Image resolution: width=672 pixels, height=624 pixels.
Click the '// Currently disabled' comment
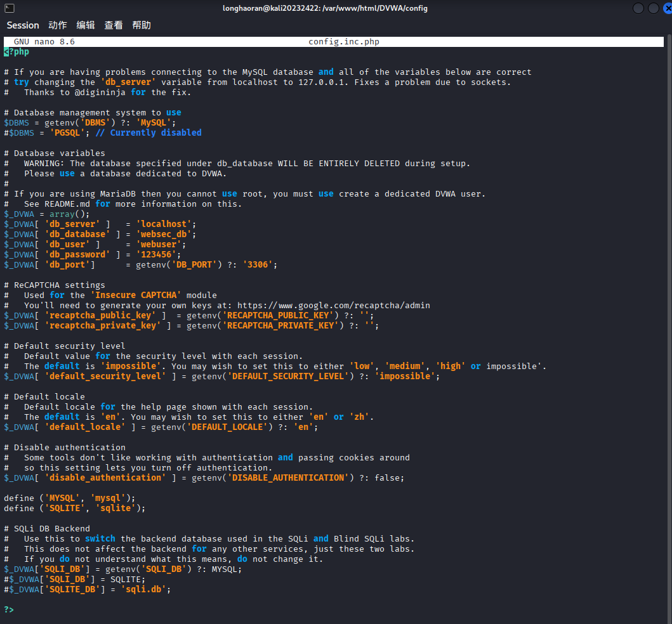pyautogui.click(x=148, y=133)
